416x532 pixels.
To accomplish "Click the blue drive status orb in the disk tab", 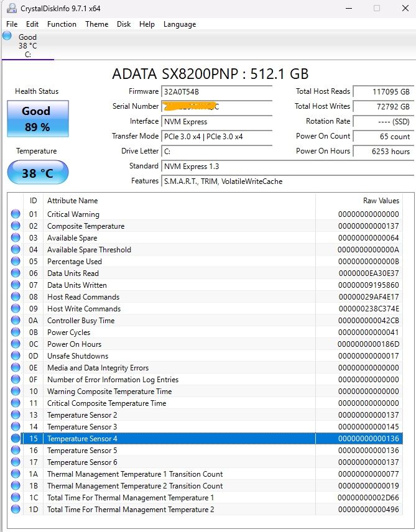I will coord(7,35).
